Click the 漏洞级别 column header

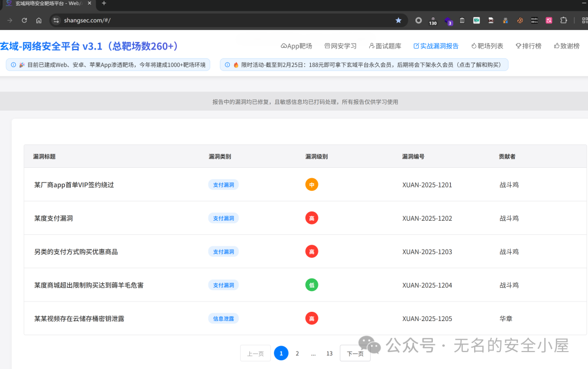(316, 156)
